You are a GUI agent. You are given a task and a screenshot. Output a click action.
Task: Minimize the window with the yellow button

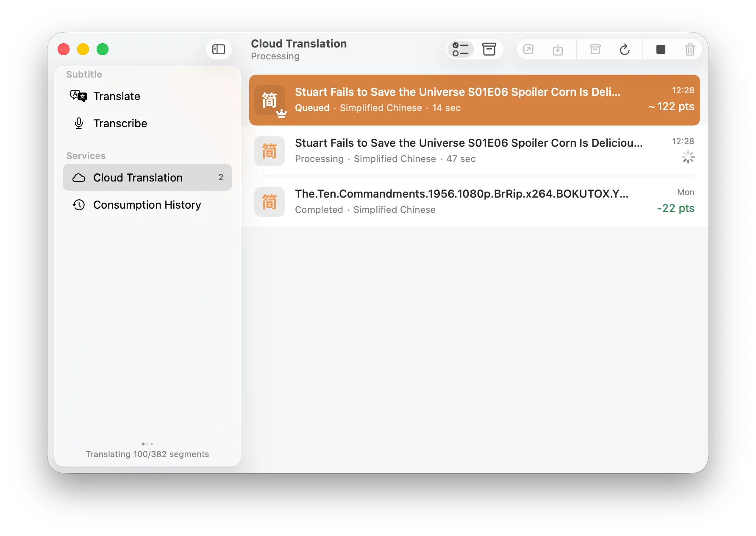point(83,50)
